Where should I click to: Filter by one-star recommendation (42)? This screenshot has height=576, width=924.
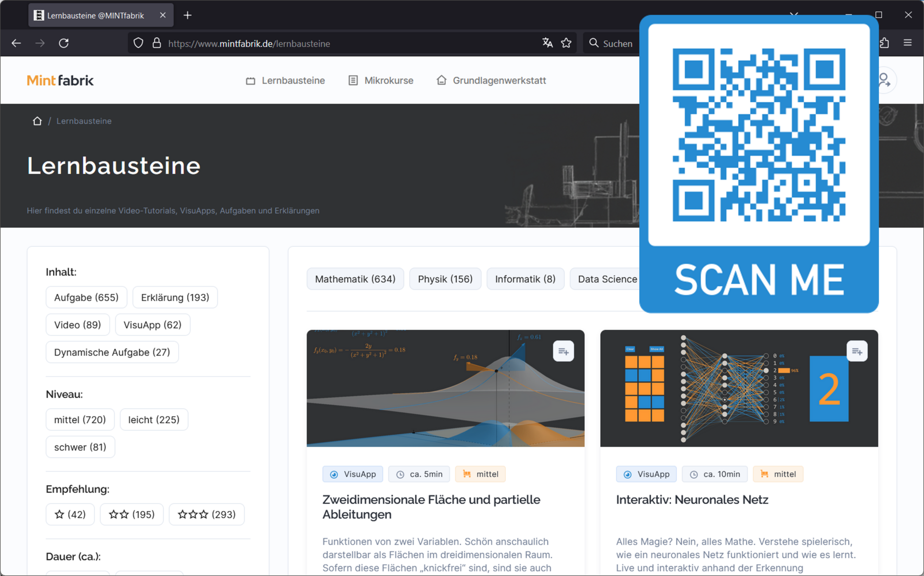[x=70, y=515]
